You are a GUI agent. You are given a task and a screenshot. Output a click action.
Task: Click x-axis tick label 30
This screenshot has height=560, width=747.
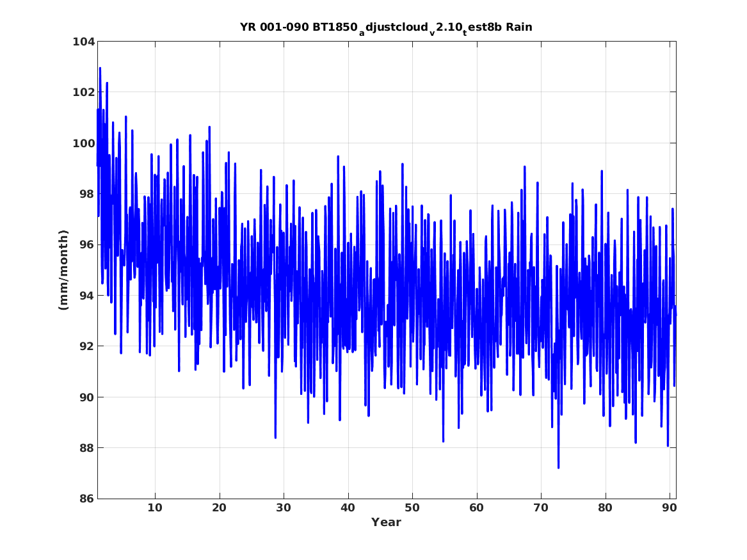[x=284, y=508]
